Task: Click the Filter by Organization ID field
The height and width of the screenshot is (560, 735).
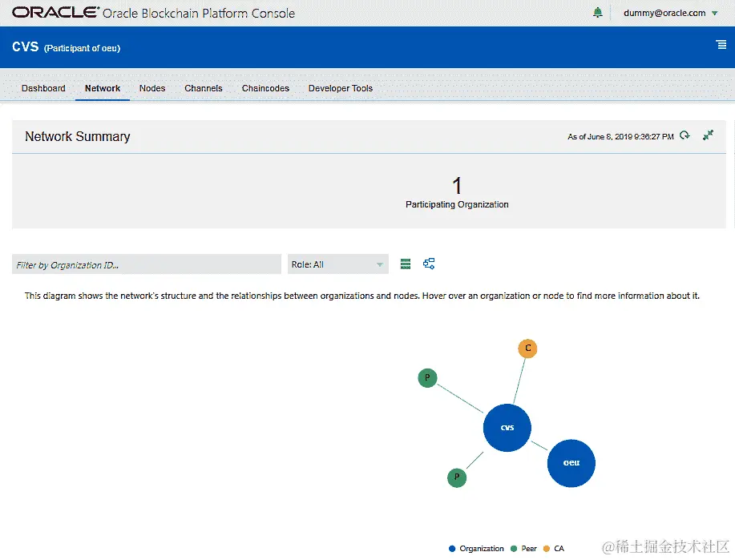Action: [146, 264]
